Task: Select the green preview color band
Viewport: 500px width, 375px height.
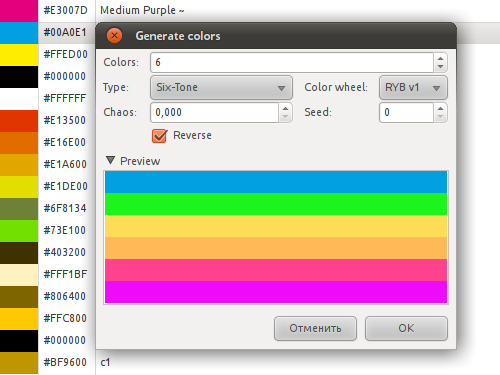Action: tap(276, 204)
